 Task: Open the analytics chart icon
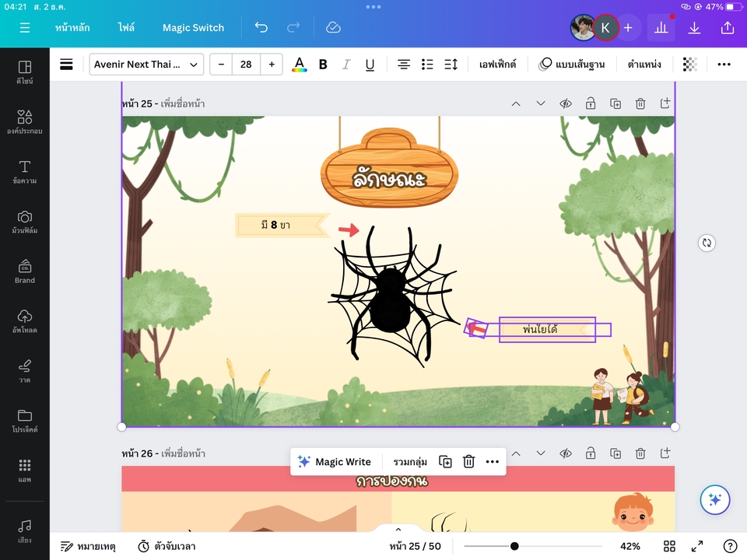click(661, 27)
